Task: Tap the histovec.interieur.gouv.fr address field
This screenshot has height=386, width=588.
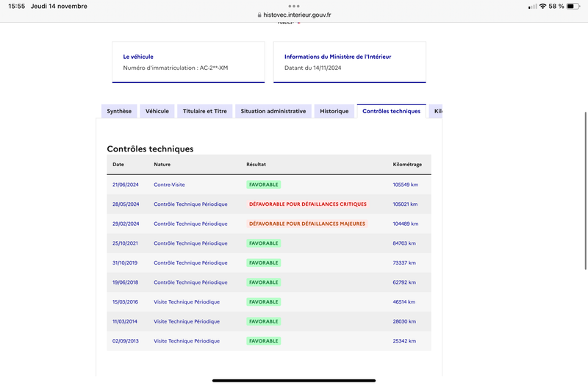Action: (x=294, y=15)
